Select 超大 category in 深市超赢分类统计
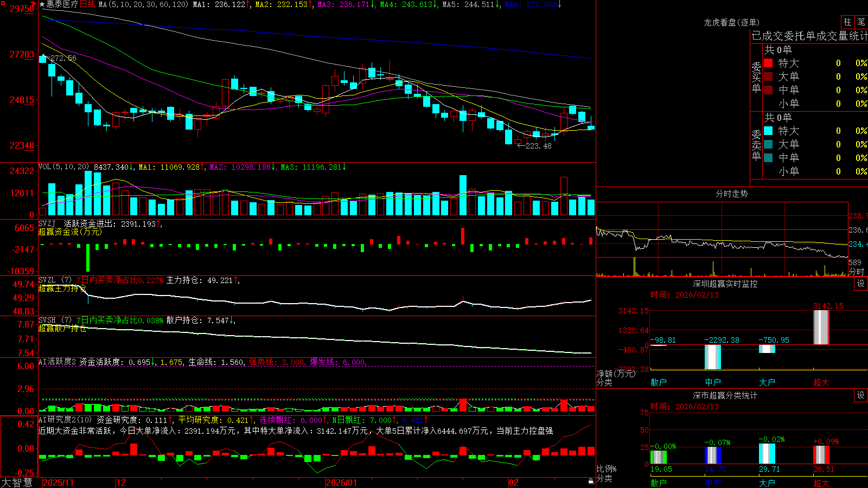Viewport: 868px width, 488px height. pos(821,483)
